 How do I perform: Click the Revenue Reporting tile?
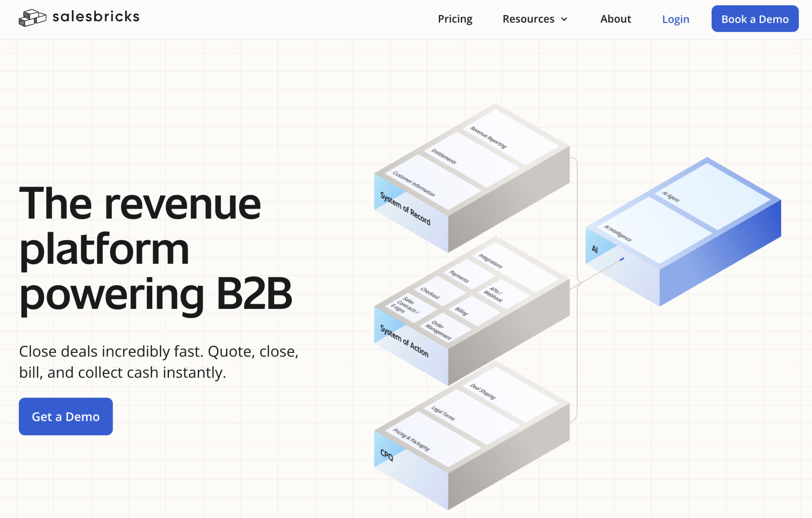click(x=511, y=138)
